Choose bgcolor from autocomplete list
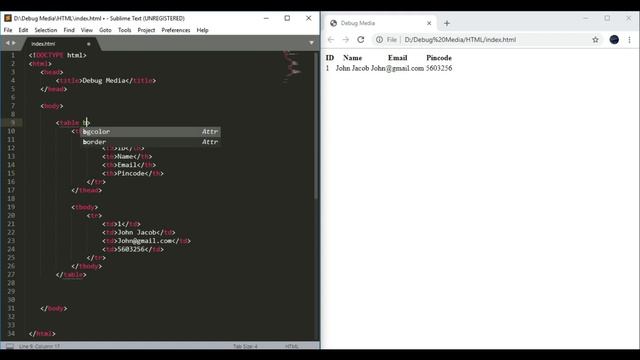Screen dimensions: 640x360 coord(150,131)
